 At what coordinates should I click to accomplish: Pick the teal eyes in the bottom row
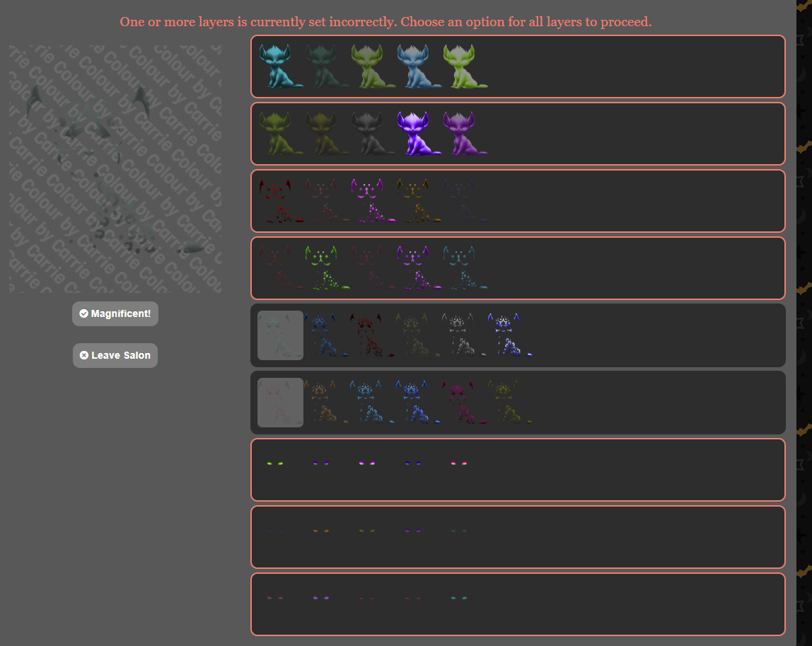(x=458, y=598)
